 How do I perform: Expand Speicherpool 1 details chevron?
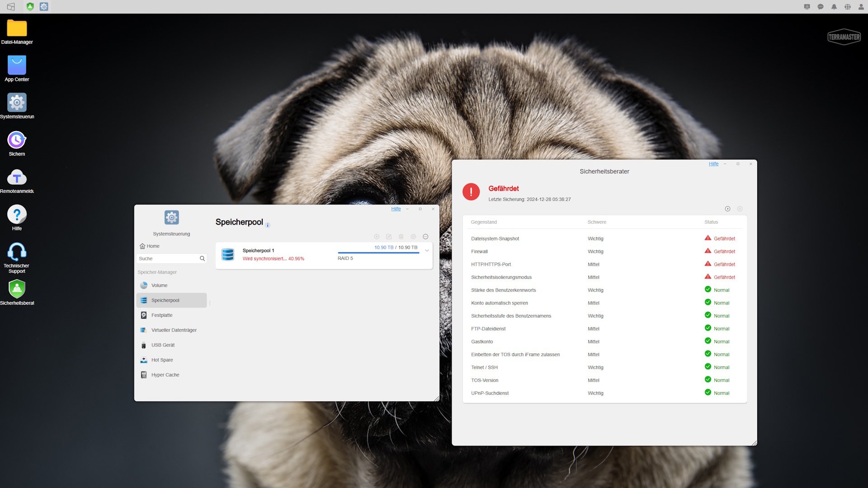(427, 250)
